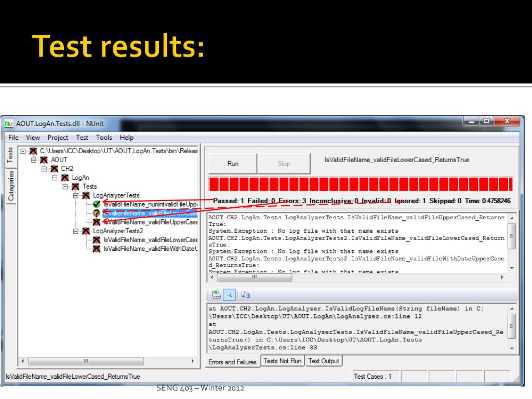The image size is (532, 399).
Task: Collapse the Tests tree node
Action: (x=65, y=187)
